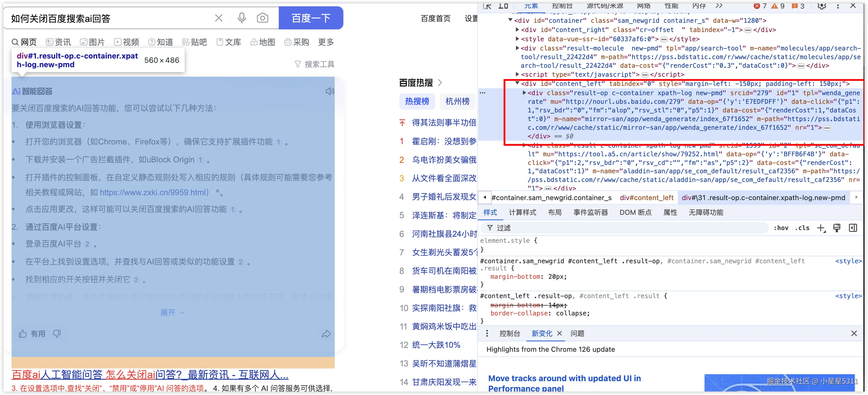Open the 采购 search category
This screenshot has width=868, height=395.
pos(297,42)
